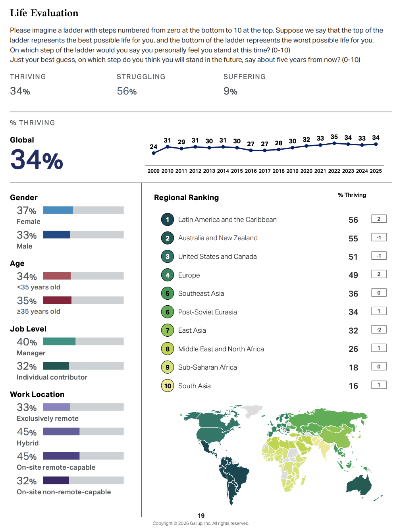Select the rank 5 Southeast Asia badge
The width and height of the screenshot is (401, 532).
(168, 293)
